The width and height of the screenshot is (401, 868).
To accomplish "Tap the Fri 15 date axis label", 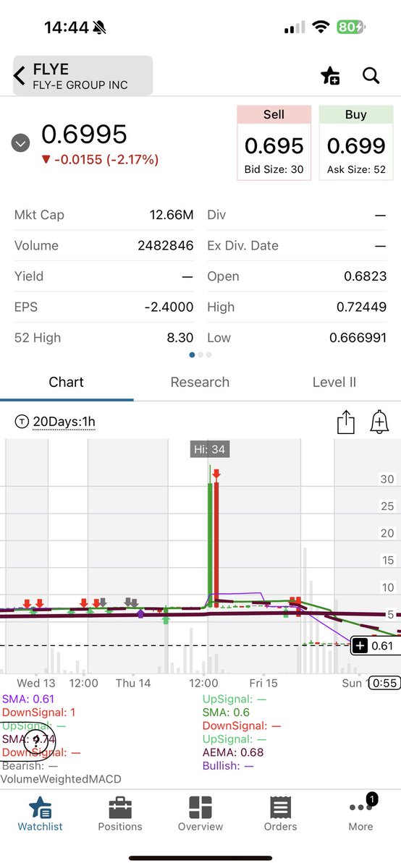I will coord(263,683).
